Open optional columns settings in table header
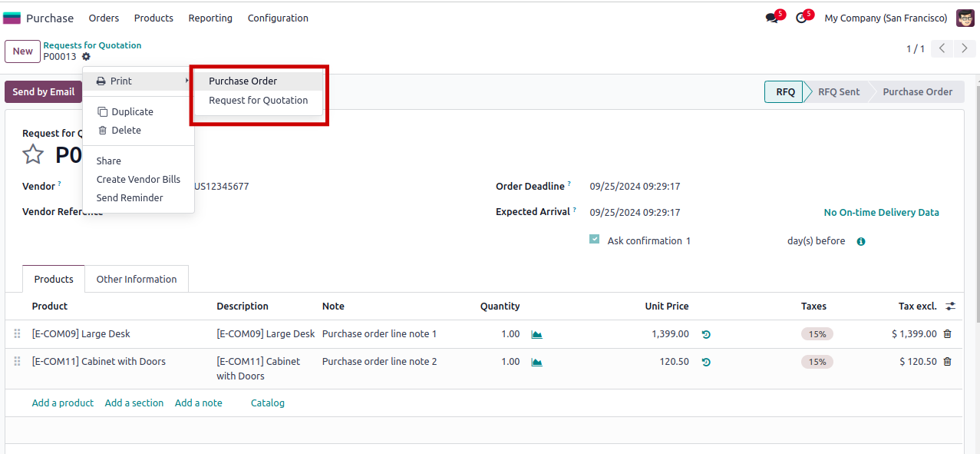Image resolution: width=980 pixels, height=454 pixels. 950,306
